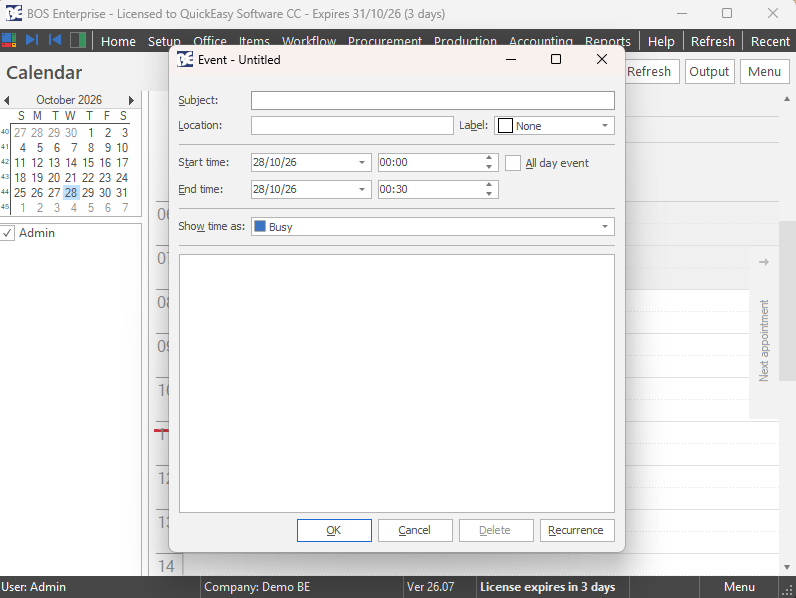Image resolution: width=796 pixels, height=598 pixels.
Task: Increase the end time 00:30 spinner
Action: 489,185
